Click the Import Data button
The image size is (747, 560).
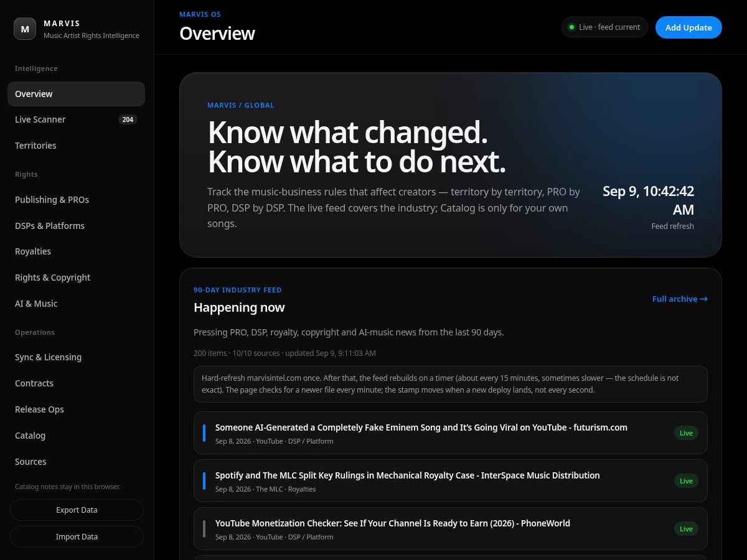77,537
